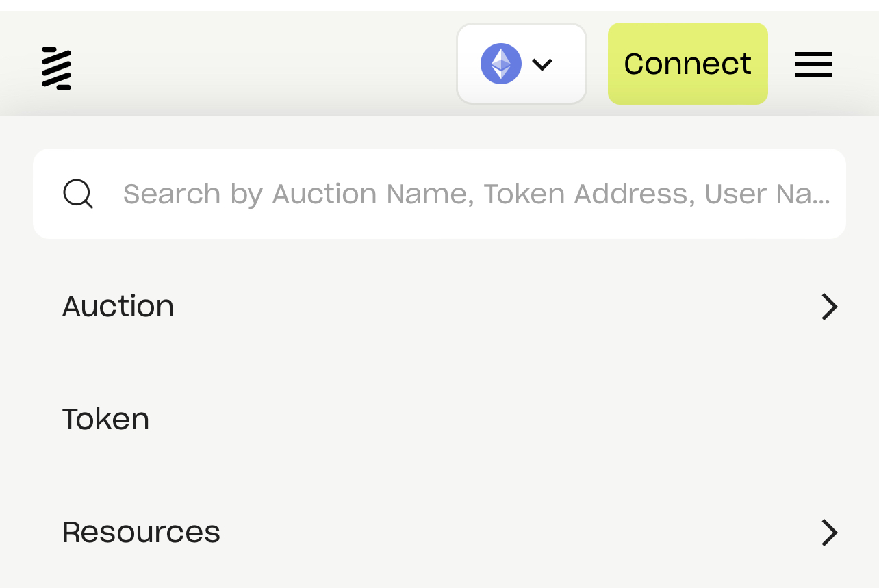The width and height of the screenshot is (879, 588).
Task: Expand the Auction submenu arrow
Action: tap(829, 307)
